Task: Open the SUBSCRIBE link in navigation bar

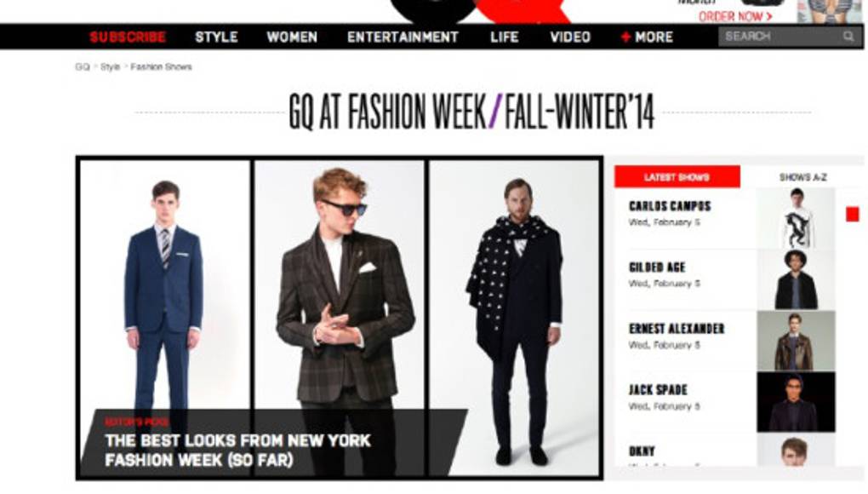Action: [x=128, y=37]
